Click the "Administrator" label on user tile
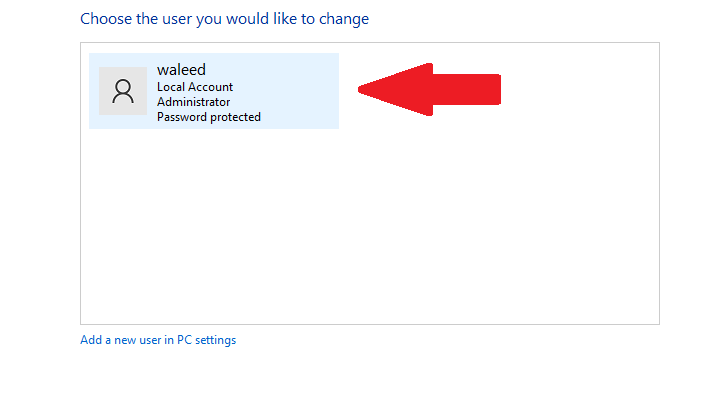The width and height of the screenshot is (710, 407). point(193,102)
